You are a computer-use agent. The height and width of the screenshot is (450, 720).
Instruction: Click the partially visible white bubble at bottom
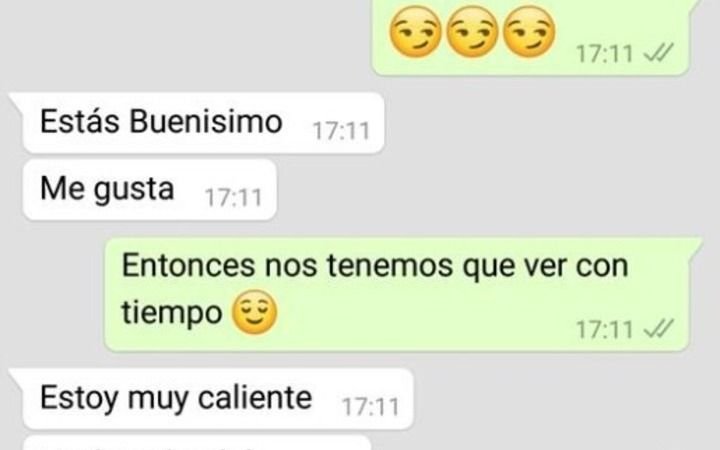197,443
